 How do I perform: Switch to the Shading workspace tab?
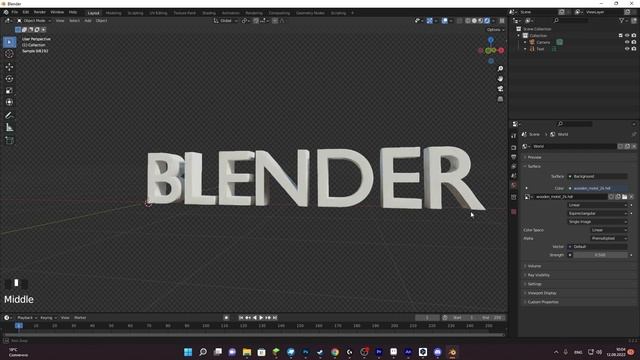pos(209,13)
